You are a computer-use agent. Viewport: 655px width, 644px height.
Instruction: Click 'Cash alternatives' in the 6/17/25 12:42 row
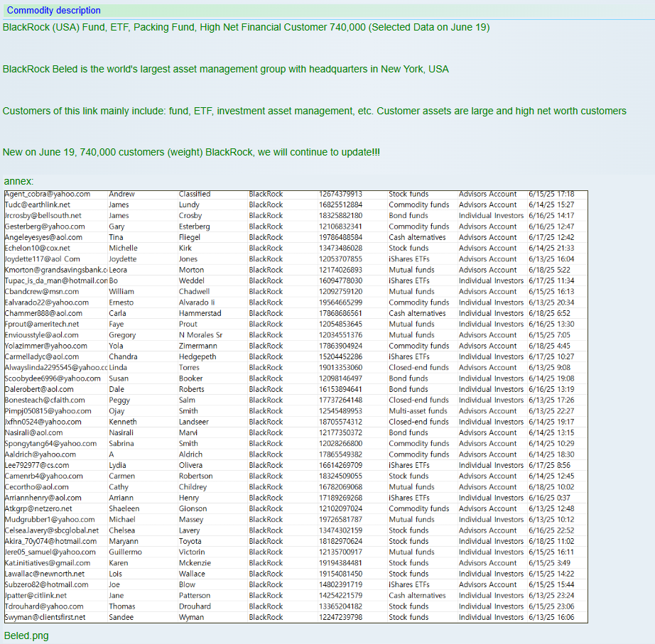417,238
